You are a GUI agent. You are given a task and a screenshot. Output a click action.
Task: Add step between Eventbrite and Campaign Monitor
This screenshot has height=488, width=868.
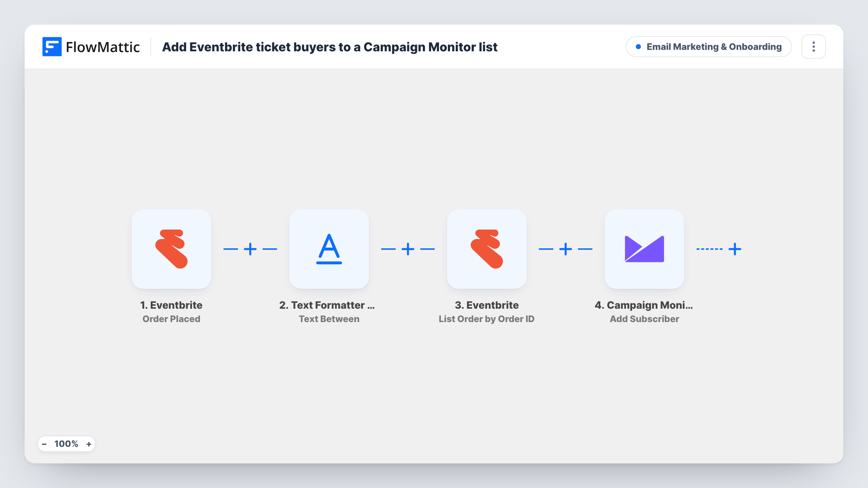tap(566, 249)
